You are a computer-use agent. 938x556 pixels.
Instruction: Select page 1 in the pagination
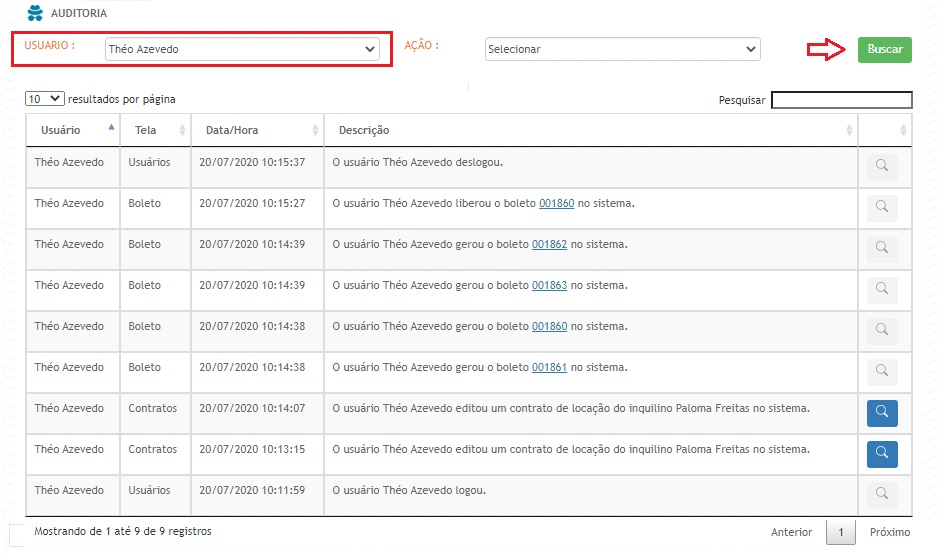point(841,532)
